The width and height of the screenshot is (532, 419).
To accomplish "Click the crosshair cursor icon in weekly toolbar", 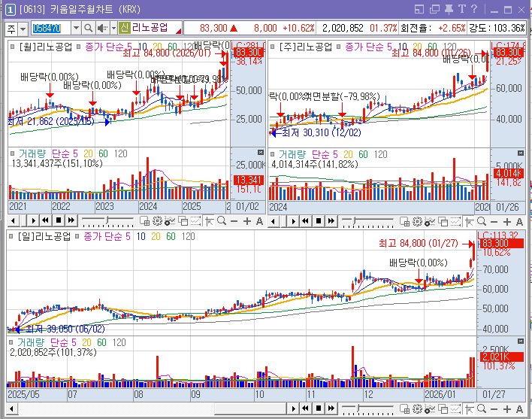I will tap(470, 222).
